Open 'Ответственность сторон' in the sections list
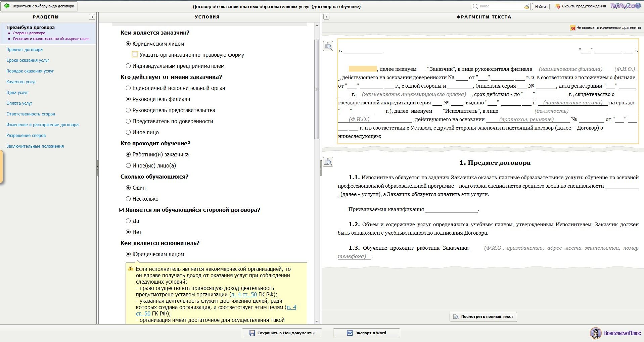Image resolution: width=644 pixels, height=342 pixels. coord(30,114)
